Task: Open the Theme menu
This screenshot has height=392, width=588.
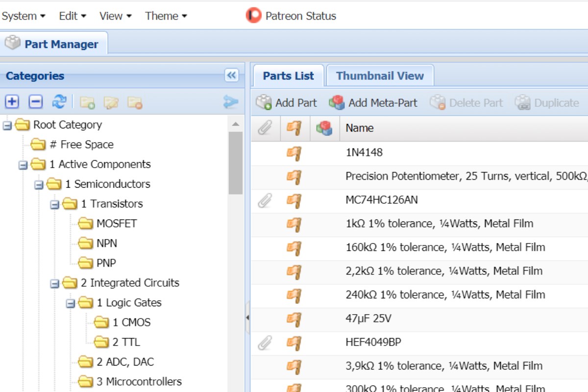Action: pyautogui.click(x=166, y=16)
